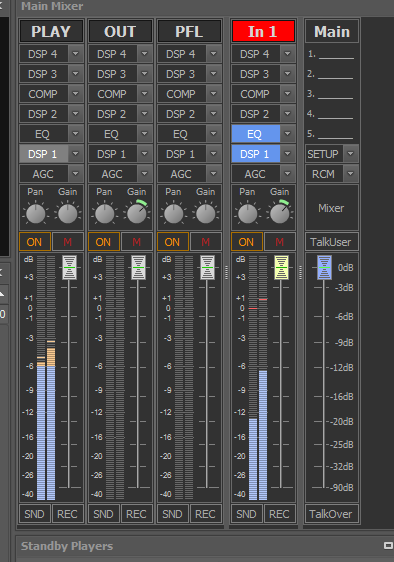Click the OUT channel Gain knob
This screenshot has width=394, height=562.
tap(137, 214)
